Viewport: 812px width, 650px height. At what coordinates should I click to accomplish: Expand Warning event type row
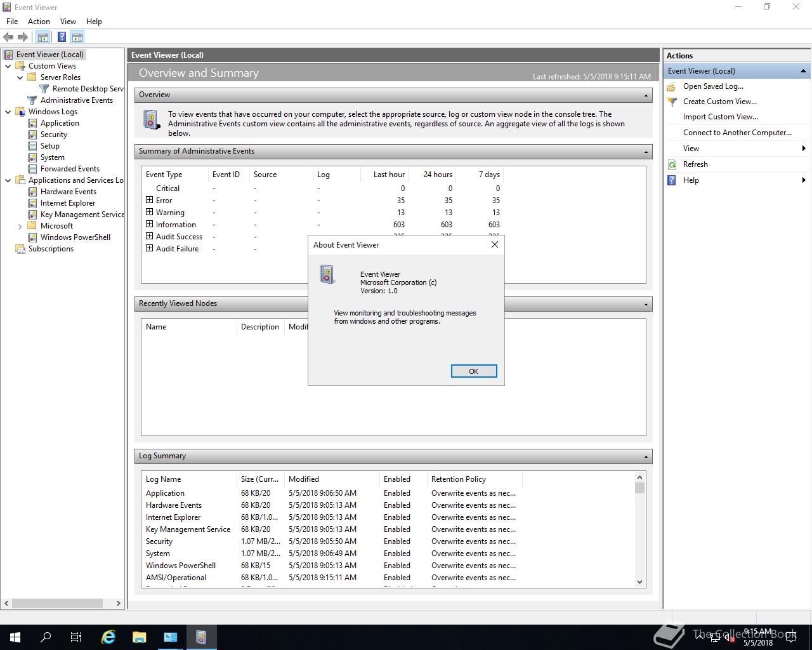pos(150,212)
